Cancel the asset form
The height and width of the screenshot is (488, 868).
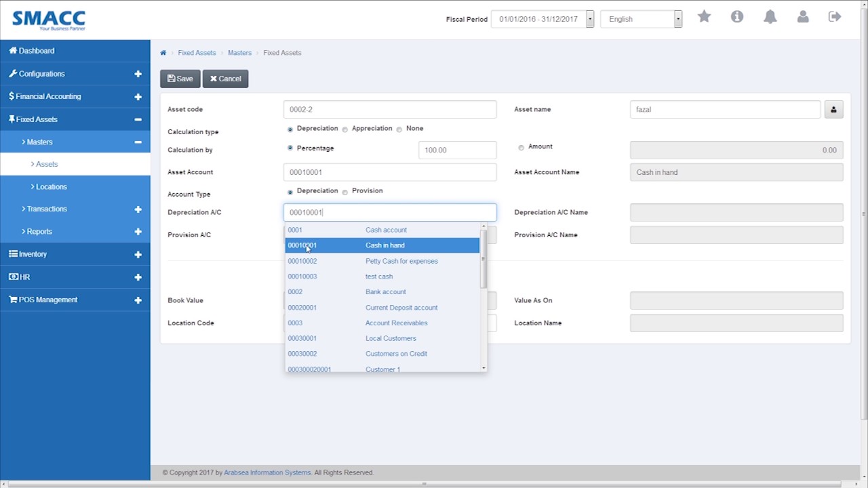pos(225,79)
